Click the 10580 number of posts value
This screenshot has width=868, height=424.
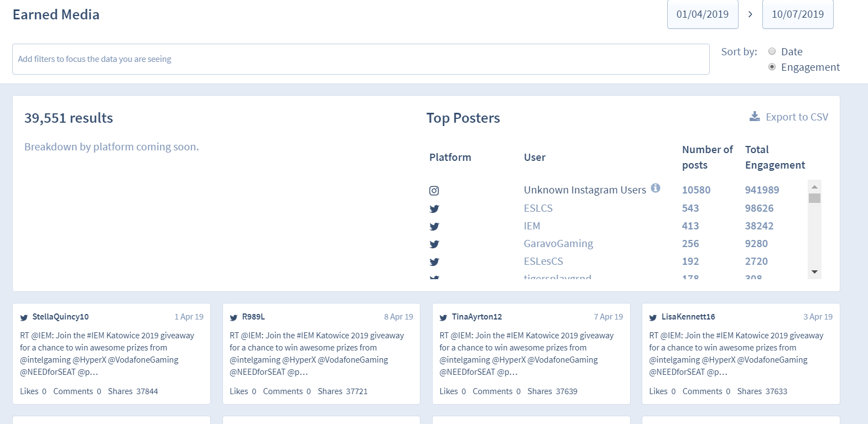point(696,190)
